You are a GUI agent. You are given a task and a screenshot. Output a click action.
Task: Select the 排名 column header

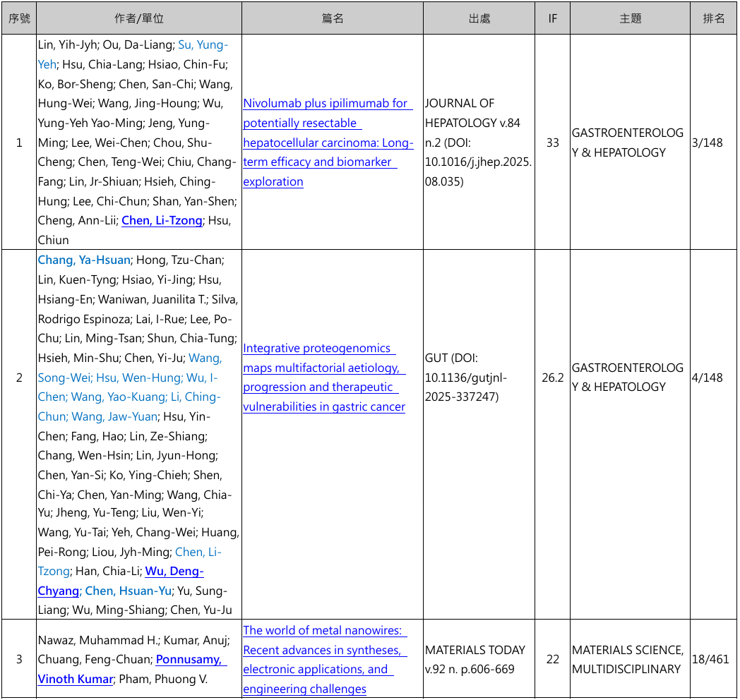pyautogui.click(x=714, y=18)
